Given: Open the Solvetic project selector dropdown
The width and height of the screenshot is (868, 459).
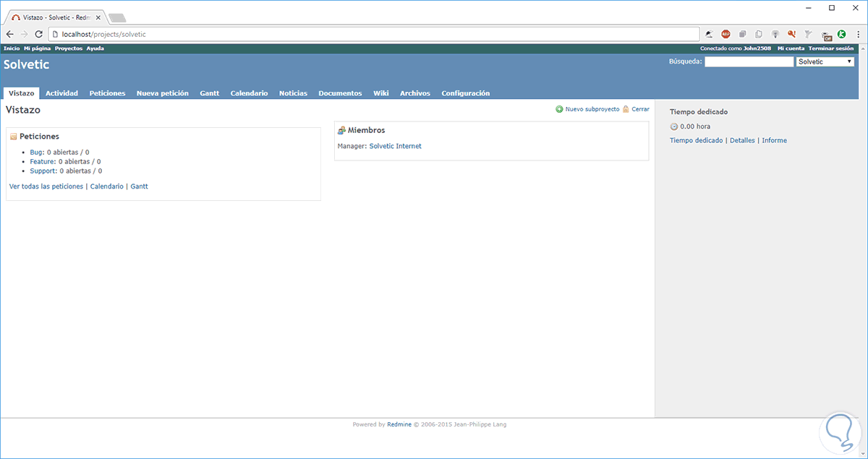Looking at the screenshot, I should coord(825,61).
